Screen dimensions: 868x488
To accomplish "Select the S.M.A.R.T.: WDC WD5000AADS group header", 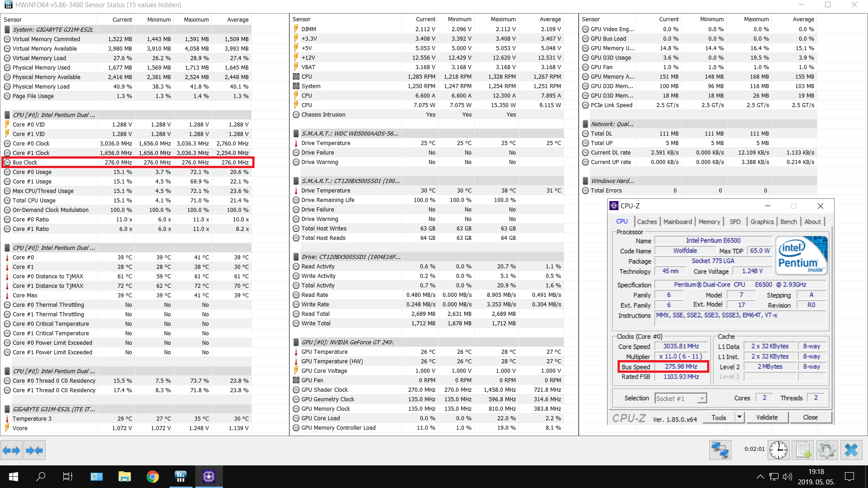I will (427, 134).
